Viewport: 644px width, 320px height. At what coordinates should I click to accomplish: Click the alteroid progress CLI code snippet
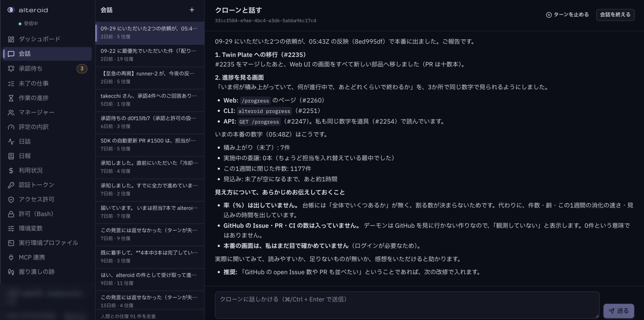coord(264,111)
